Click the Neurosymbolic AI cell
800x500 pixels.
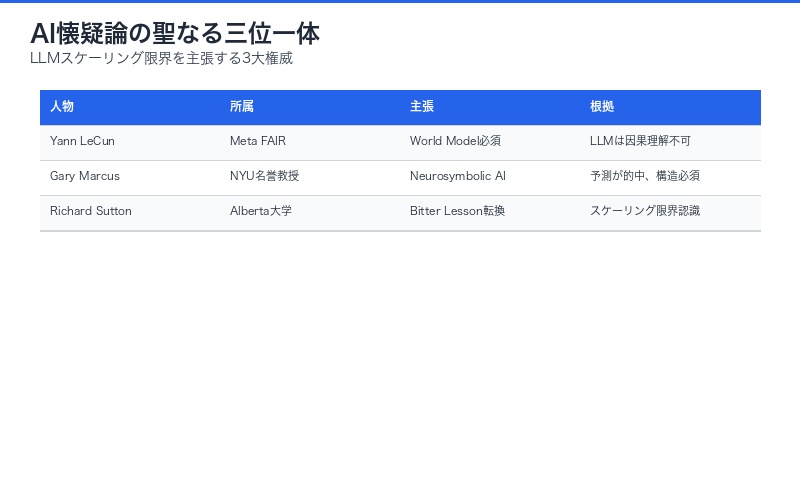pyautogui.click(x=458, y=176)
